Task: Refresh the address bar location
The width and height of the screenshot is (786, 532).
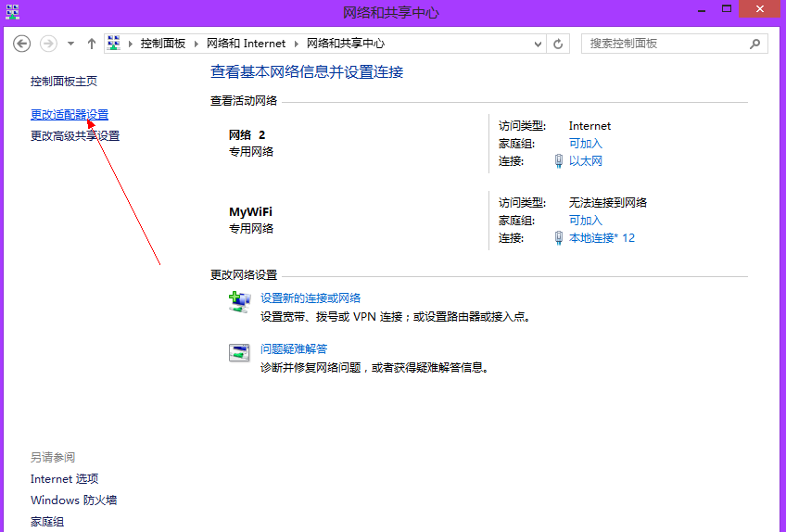Action: (558, 44)
